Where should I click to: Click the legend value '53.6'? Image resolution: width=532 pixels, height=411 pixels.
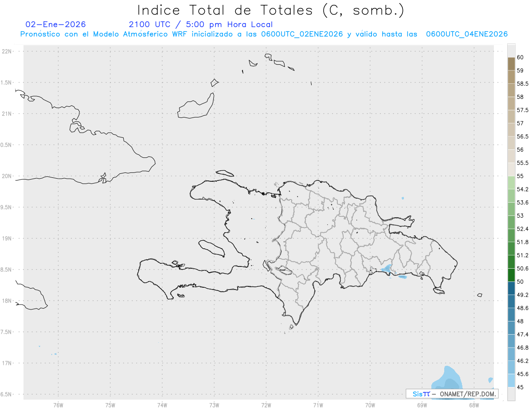coord(522,203)
